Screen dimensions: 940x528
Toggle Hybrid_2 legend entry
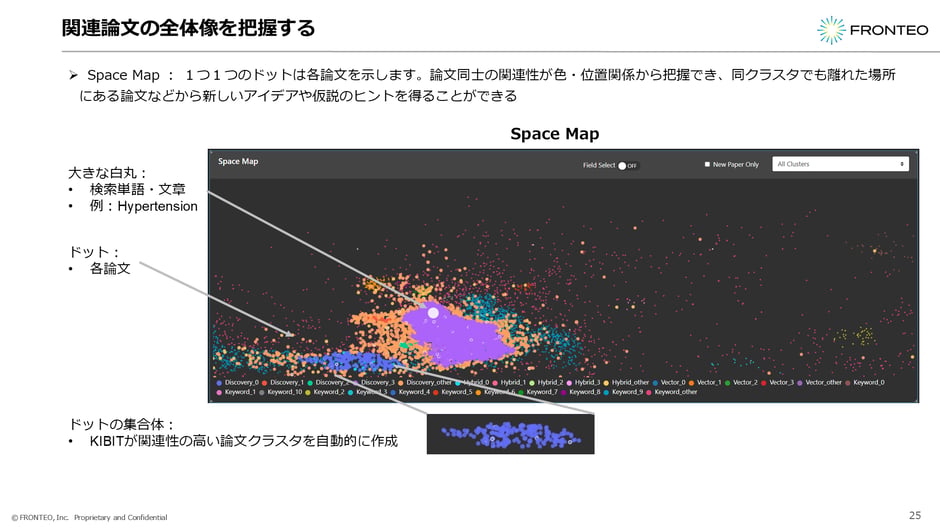[x=546, y=382]
